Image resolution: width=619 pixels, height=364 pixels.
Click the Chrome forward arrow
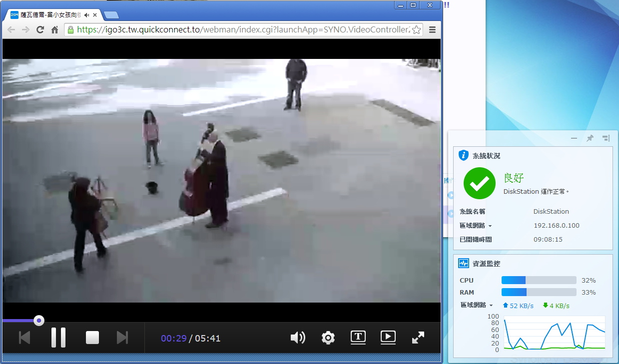(25, 29)
